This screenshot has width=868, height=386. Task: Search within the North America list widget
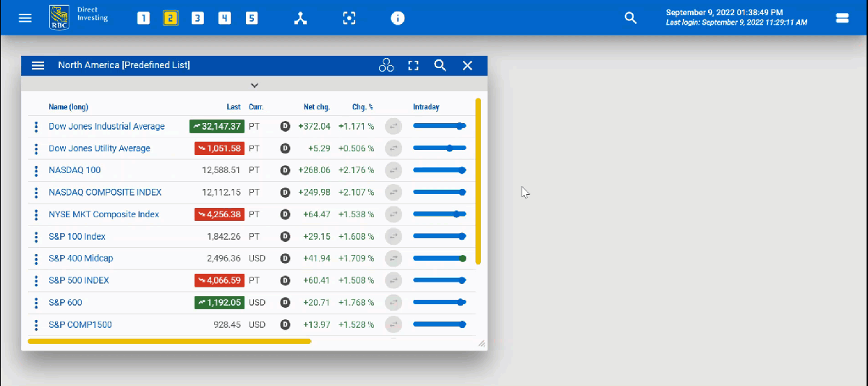pyautogui.click(x=440, y=66)
